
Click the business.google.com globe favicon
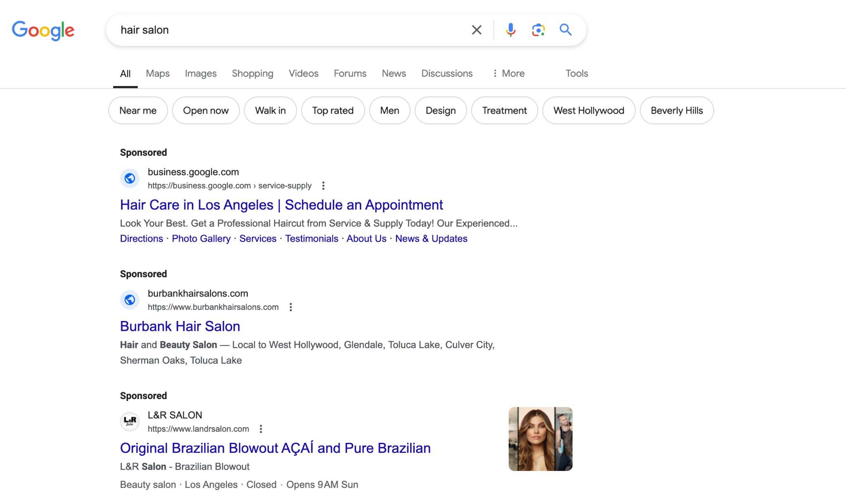tap(130, 178)
